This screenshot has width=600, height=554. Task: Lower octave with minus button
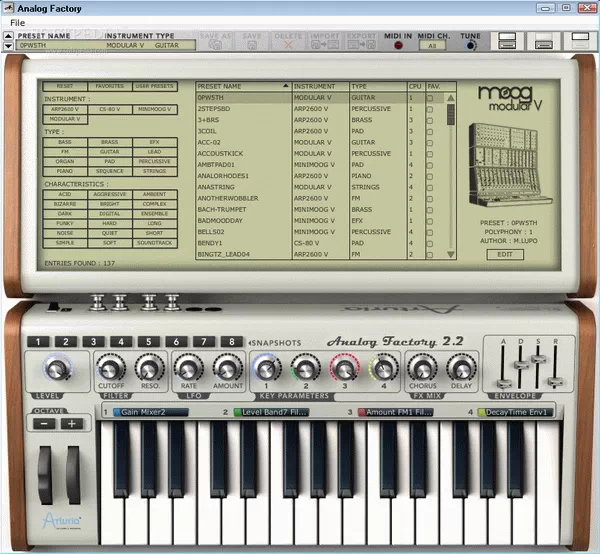point(44,424)
